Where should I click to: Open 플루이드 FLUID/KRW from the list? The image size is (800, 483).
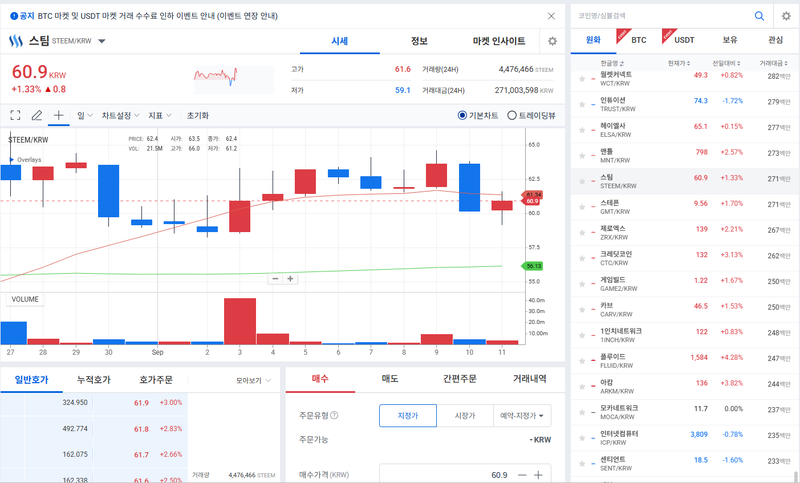point(684,361)
